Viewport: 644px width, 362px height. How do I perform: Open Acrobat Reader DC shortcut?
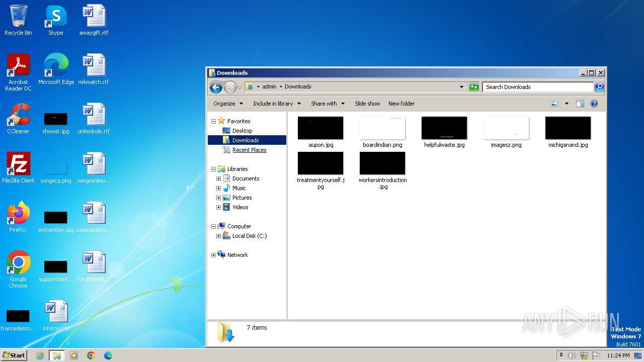[x=18, y=72]
